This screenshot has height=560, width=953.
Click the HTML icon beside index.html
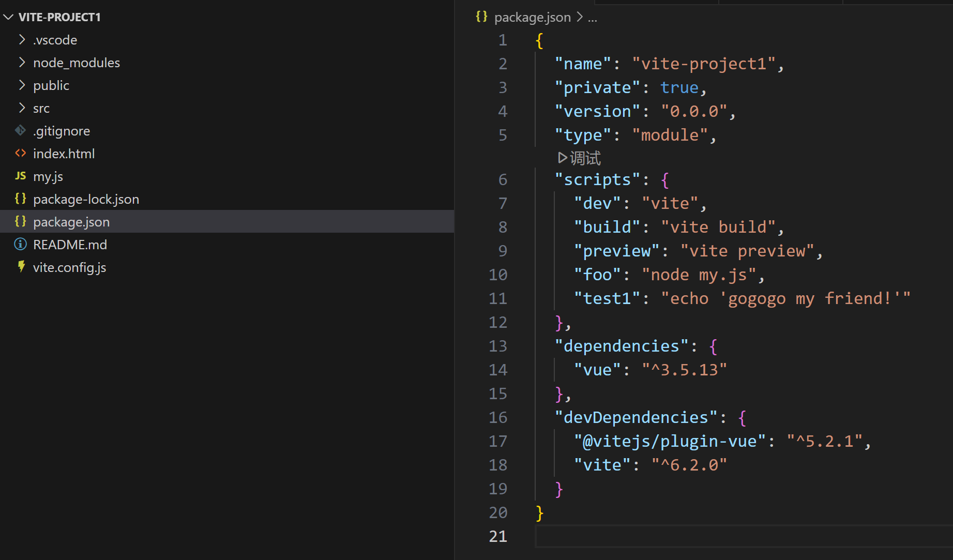tap(20, 153)
